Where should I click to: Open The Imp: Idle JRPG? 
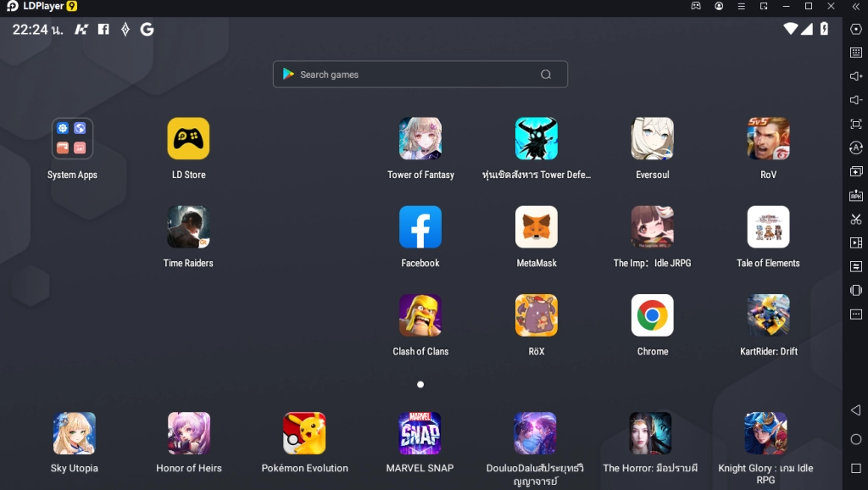coord(652,227)
